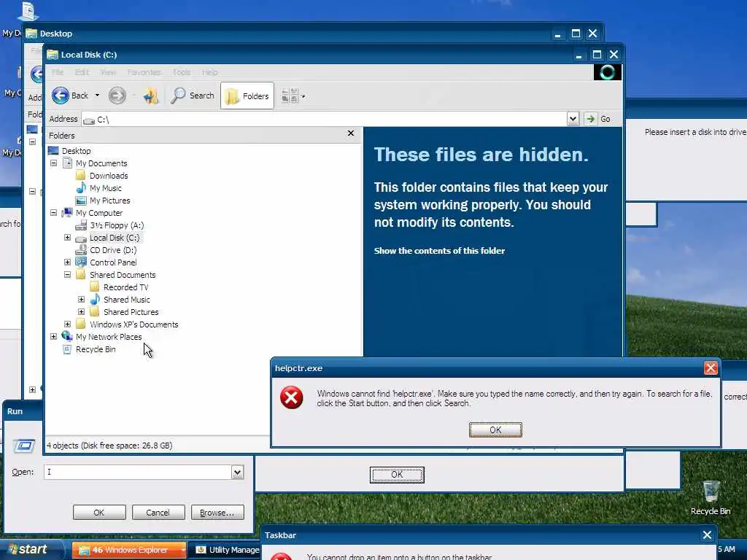The height and width of the screenshot is (560, 747).
Task: Open the Run dialog history dropdown
Action: pyautogui.click(x=237, y=472)
